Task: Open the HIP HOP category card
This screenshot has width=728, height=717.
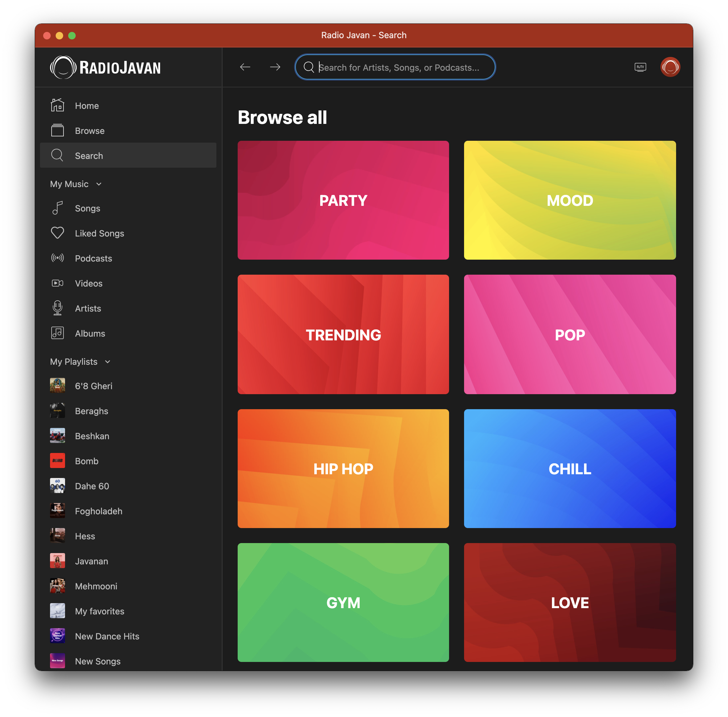Action: point(343,469)
